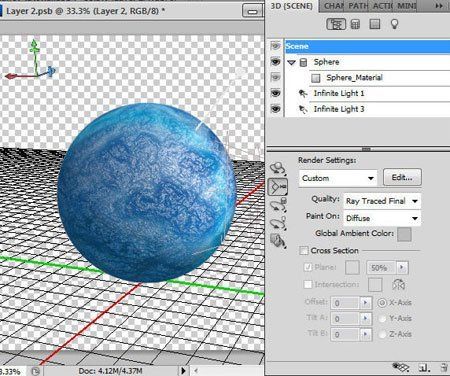Create new light from panel bottom
Screen dimensions: 450x376
[x=424, y=368]
